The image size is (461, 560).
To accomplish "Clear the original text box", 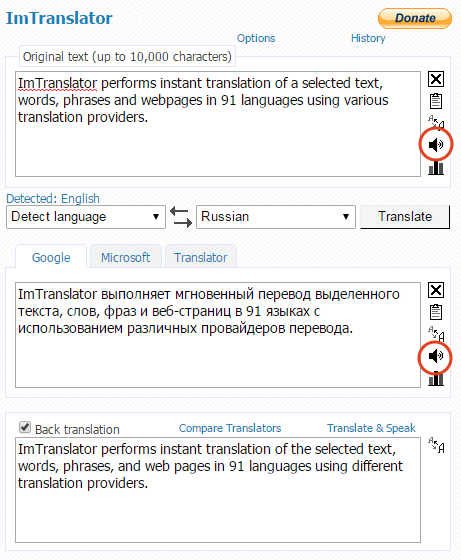I will pos(436,79).
